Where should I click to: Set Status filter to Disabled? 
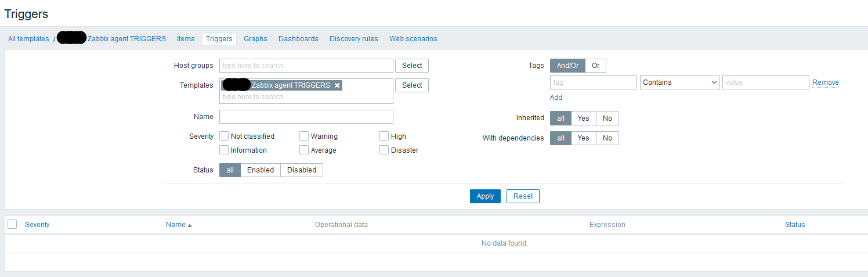coord(302,170)
